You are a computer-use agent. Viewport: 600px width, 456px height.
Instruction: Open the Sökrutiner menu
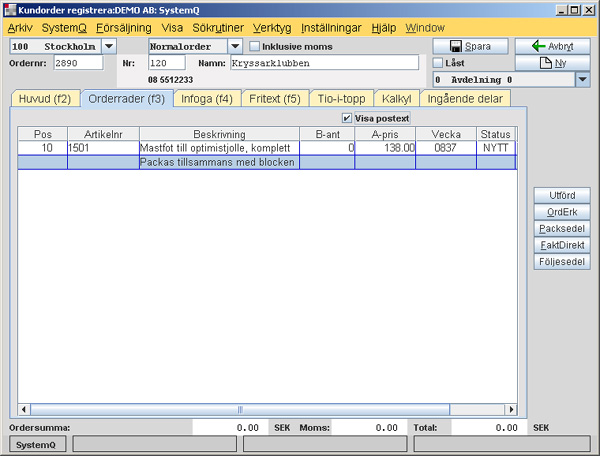tap(218, 28)
